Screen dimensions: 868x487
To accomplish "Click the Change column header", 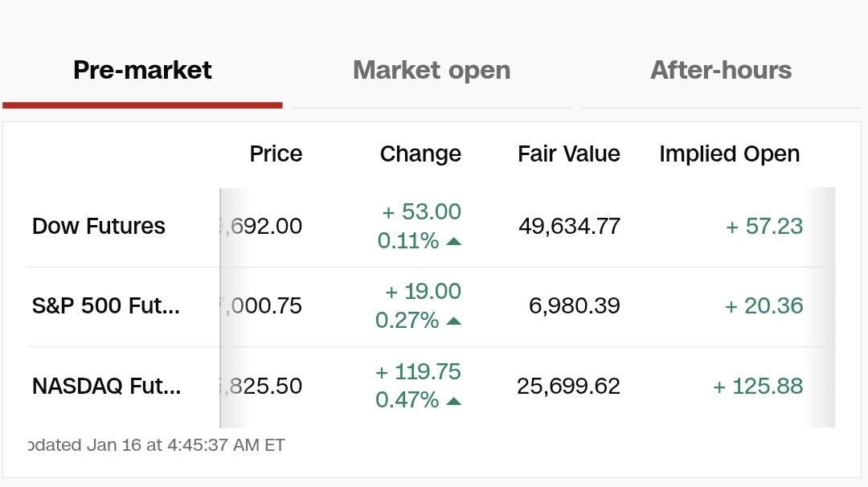I will (x=420, y=154).
